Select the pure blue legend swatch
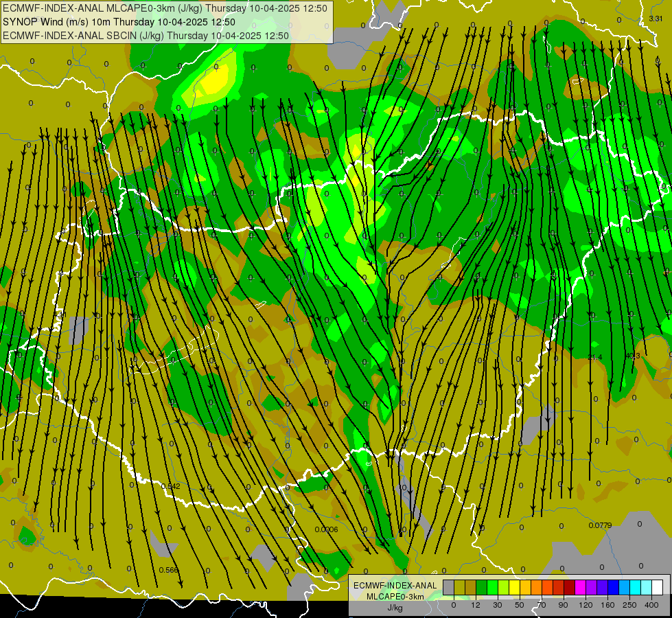Viewport: 672px width, 618px height. 614,587
